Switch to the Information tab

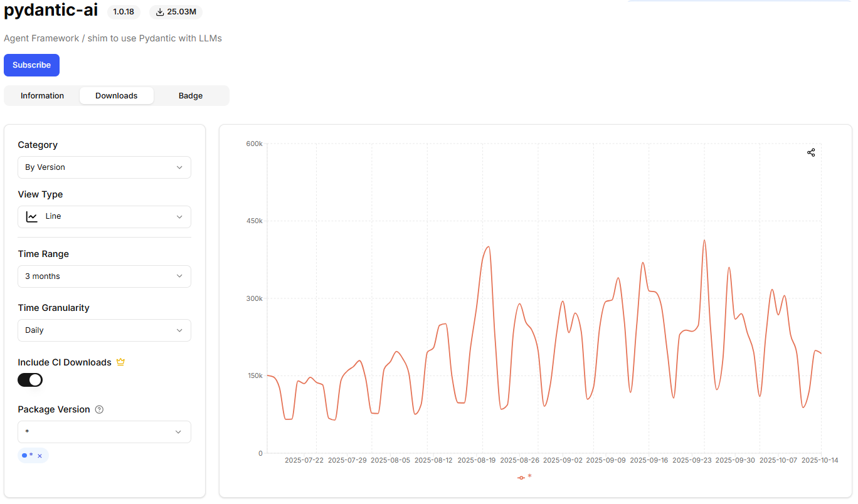42,96
